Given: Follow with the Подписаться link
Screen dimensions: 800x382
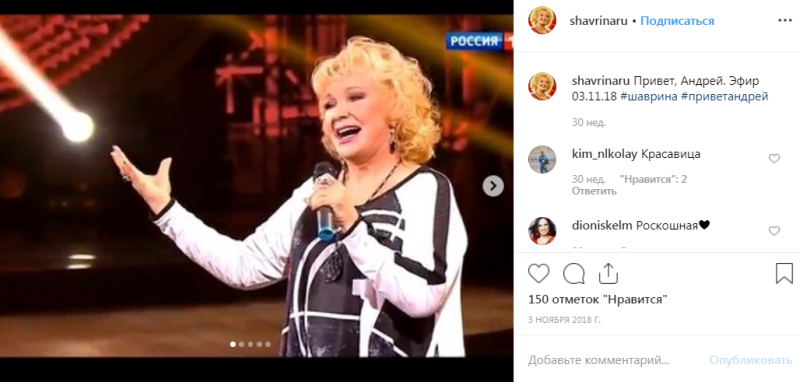Looking at the screenshot, I should 677,21.
